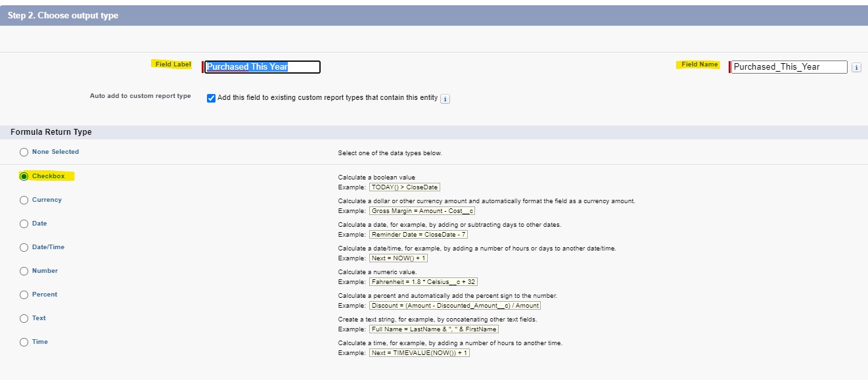Viewport: 868px width, 380px height.
Task: Select Currency as formula return type
Action: click(24, 200)
